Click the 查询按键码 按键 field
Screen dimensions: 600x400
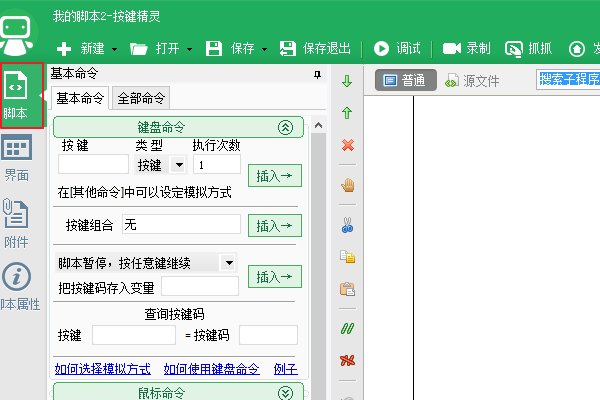click(134, 335)
